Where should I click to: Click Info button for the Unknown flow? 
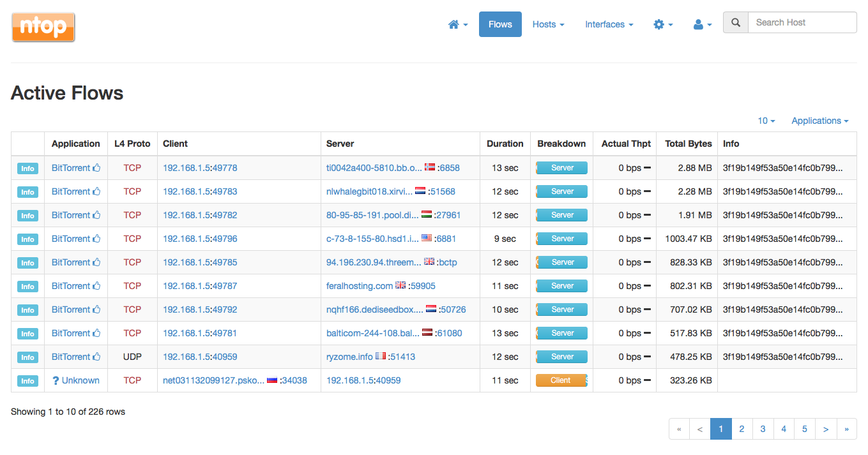27,381
